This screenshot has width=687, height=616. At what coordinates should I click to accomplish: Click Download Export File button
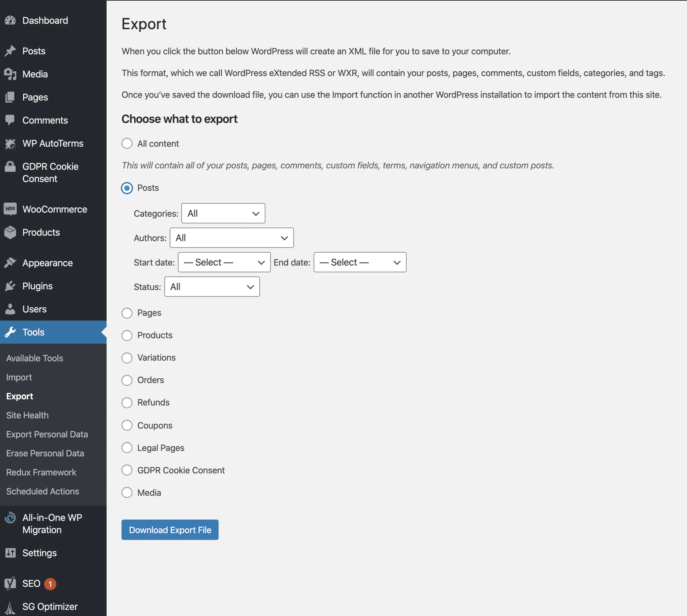click(170, 530)
